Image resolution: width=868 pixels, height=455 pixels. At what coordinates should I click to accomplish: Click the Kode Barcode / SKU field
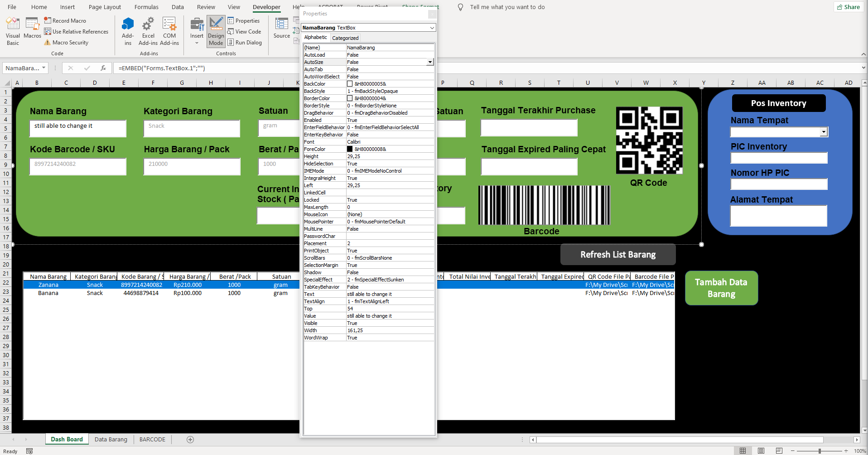coord(78,166)
